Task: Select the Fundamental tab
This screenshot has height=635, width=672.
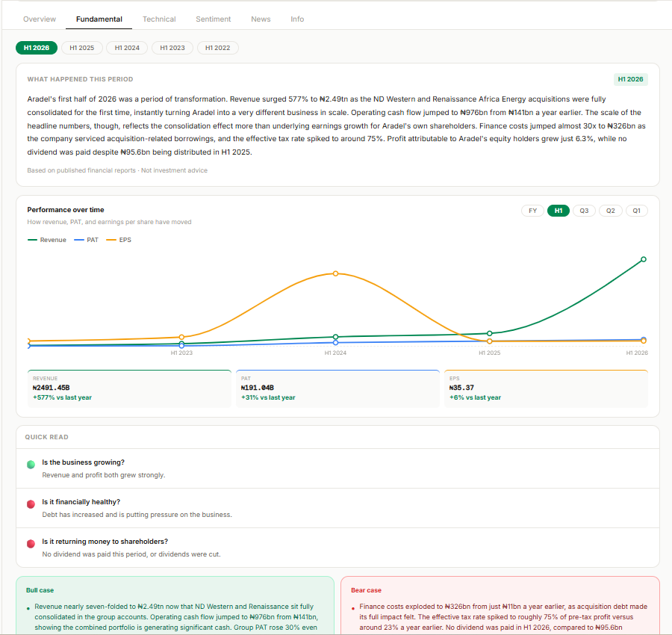Action: pyautogui.click(x=99, y=19)
